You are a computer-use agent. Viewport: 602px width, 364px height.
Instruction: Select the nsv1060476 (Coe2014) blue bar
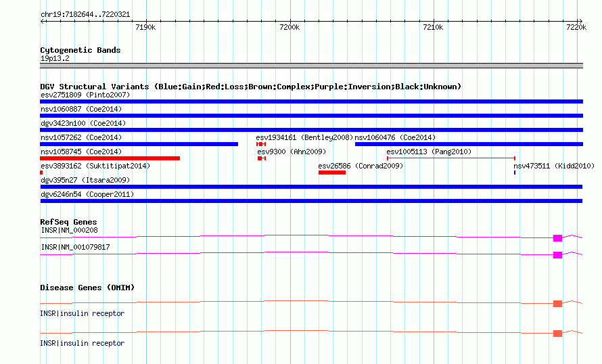click(469, 144)
